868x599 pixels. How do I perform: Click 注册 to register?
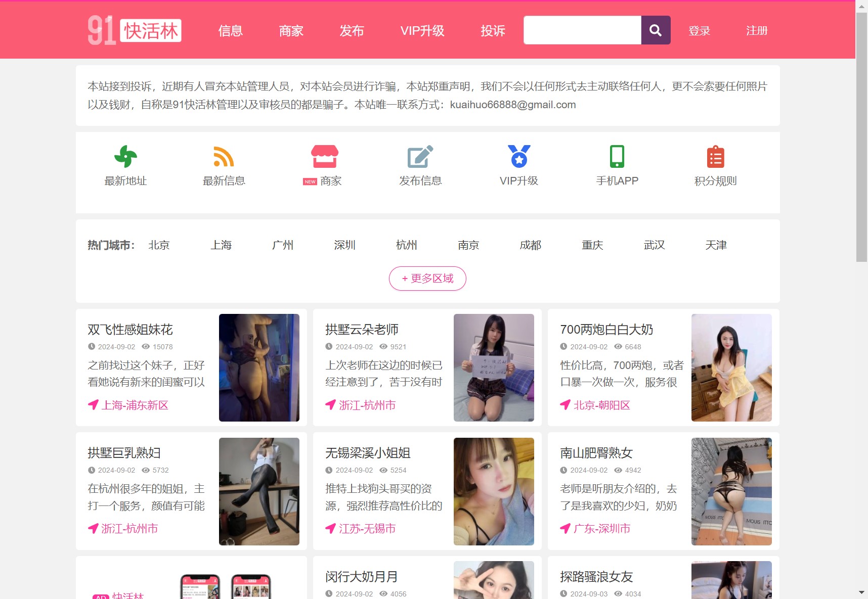(x=756, y=31)
